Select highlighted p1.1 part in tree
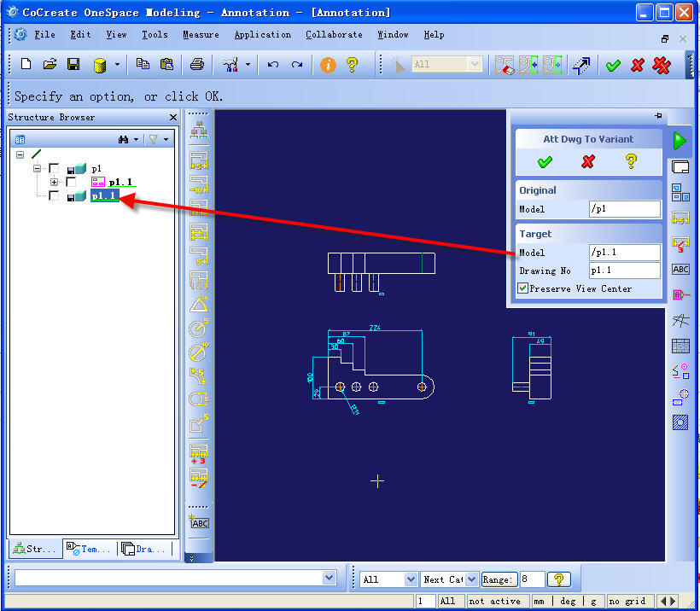 pyautogui.click(x=104, y=195)
